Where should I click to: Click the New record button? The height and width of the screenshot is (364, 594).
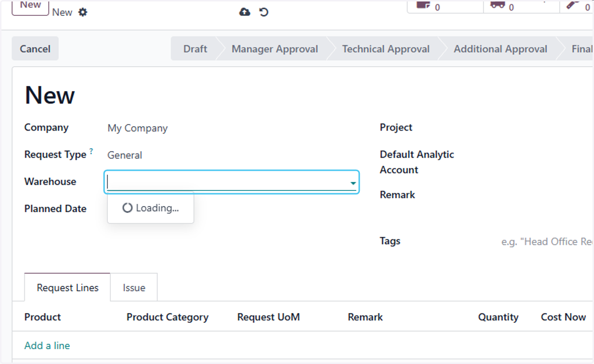(30, 6)
